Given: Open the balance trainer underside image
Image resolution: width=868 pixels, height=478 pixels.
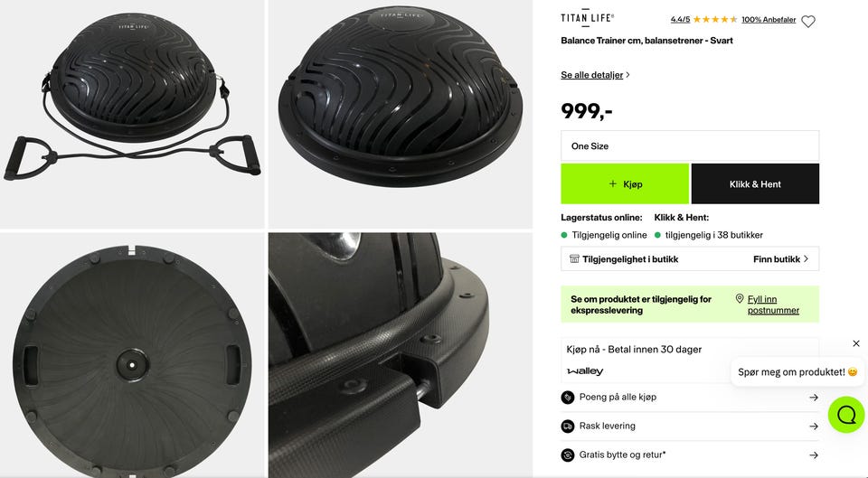Looking at the screenshot, I should click(x=132, y=355).
